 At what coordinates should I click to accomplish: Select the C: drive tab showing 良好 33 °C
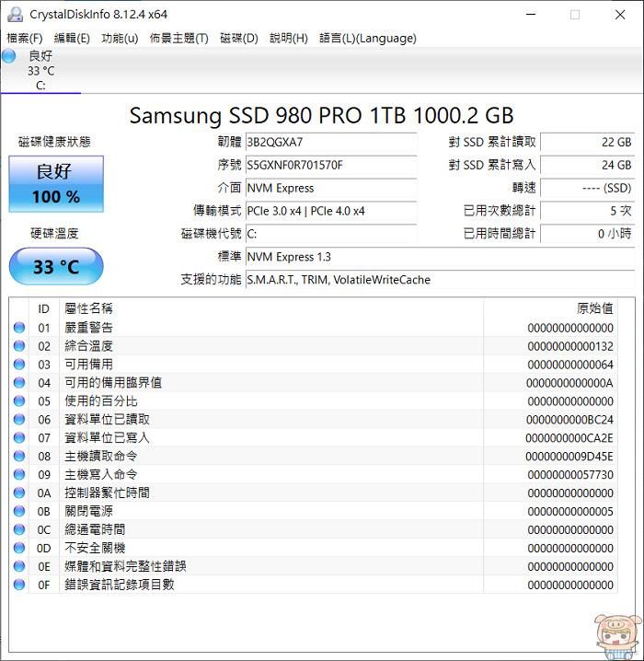[x=40, y=70]
